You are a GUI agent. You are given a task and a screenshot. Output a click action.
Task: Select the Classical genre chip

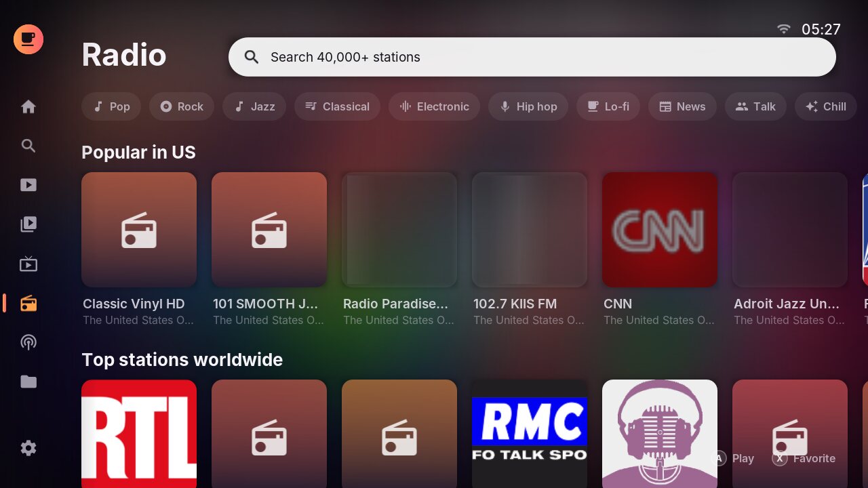pyautogui.click(x=337, y=106)
